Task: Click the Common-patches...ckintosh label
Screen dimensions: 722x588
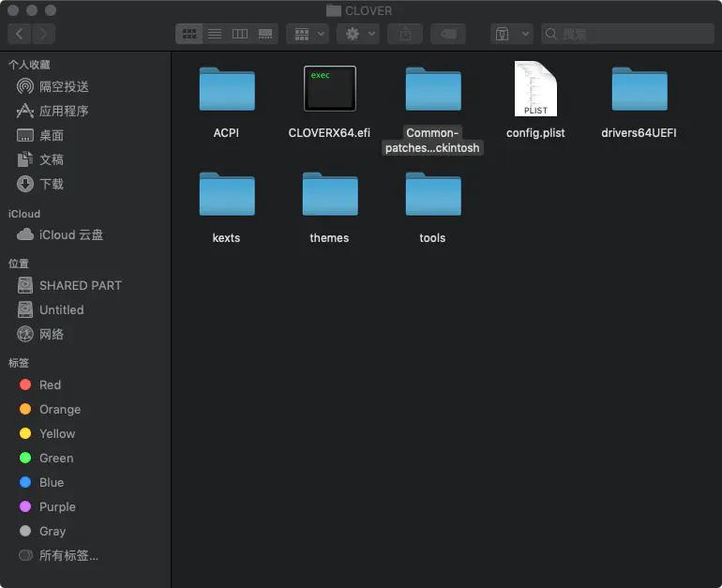Action: (x=432, y=141)
